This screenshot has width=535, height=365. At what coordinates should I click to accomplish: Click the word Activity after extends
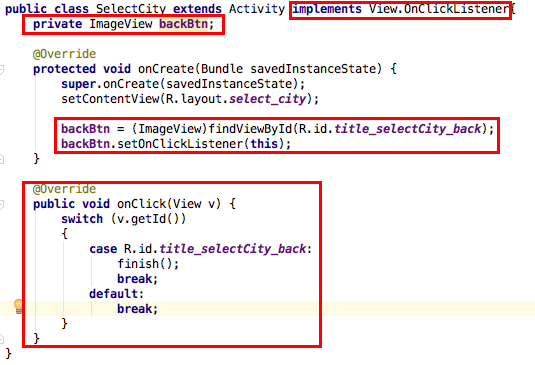click(x=257, y=9)
